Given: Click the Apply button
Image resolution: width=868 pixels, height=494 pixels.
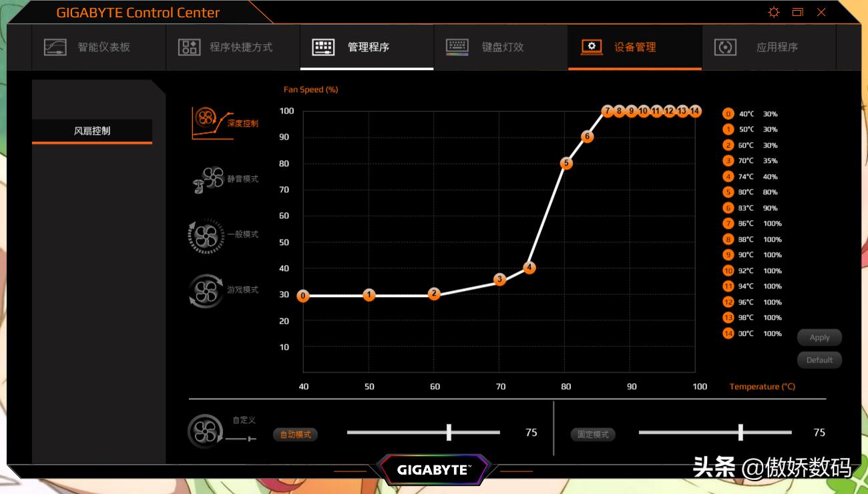Looking at the screenshot, I should coord(819,338).
